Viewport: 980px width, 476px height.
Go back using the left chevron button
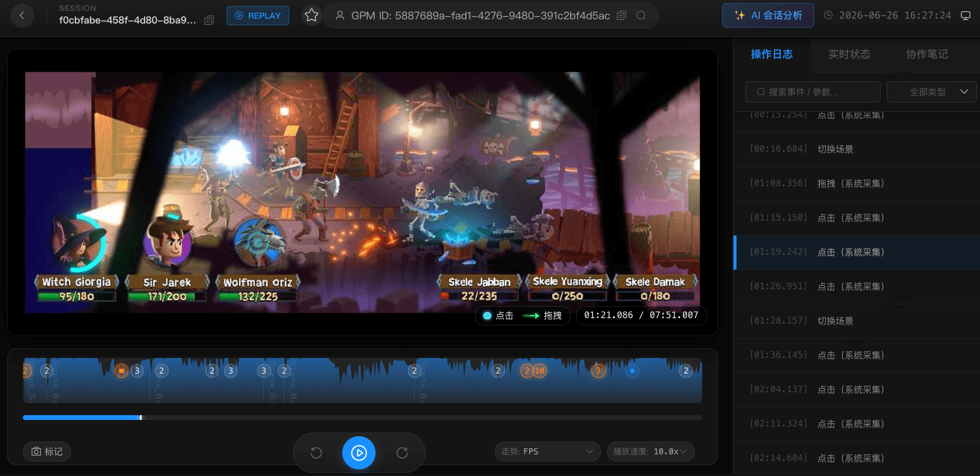click(x=22, y=16)
